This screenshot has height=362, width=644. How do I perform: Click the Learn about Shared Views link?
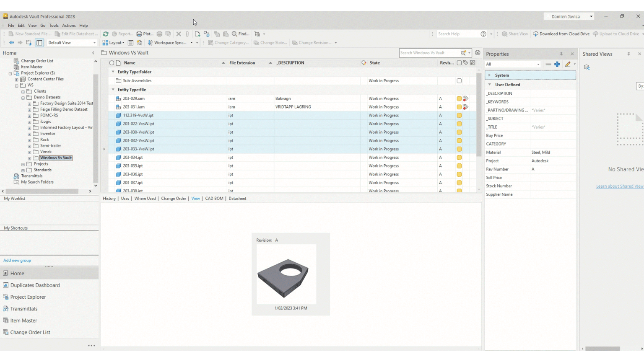[620, 186]
